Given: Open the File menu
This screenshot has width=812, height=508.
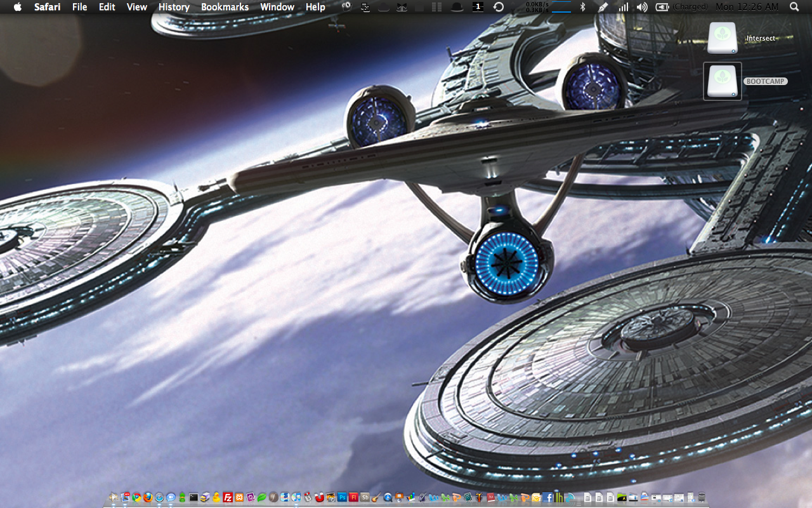Looking at the screenshot, I should (80, 7).
